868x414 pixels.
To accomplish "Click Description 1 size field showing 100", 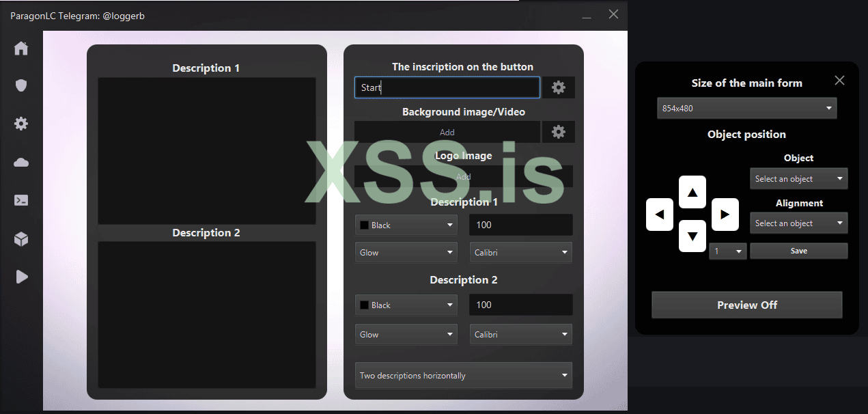I will [x=521, y=225].
